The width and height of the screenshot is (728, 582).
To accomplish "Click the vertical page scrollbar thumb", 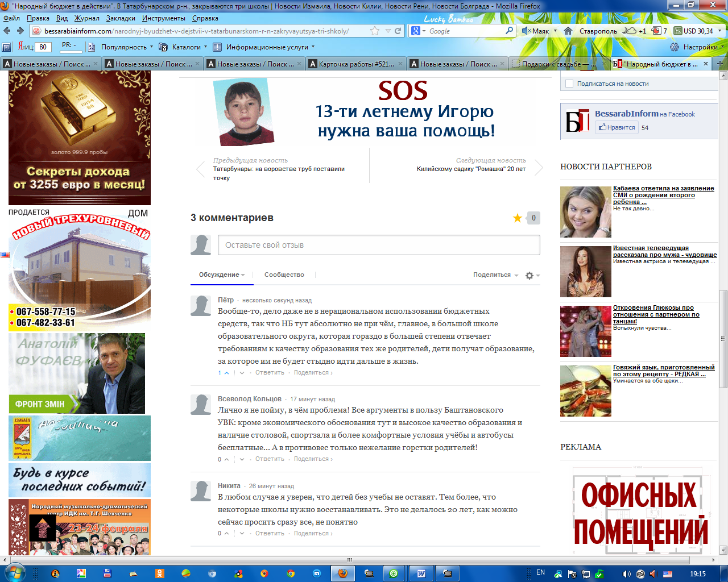I will [723, 339].
